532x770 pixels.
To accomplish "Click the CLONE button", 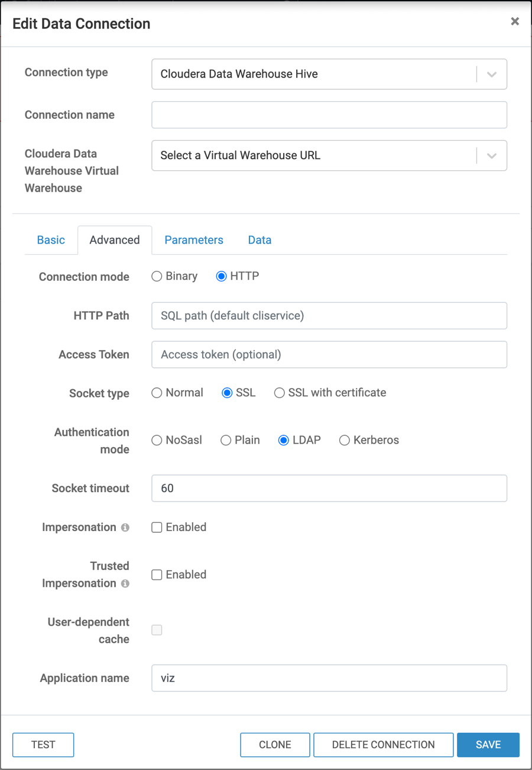I will tap(275, 745).
